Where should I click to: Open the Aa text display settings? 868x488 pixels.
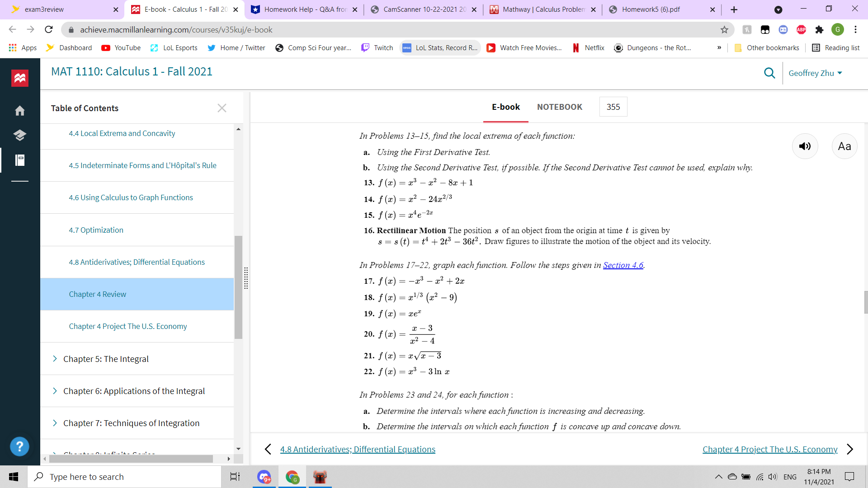844,146
